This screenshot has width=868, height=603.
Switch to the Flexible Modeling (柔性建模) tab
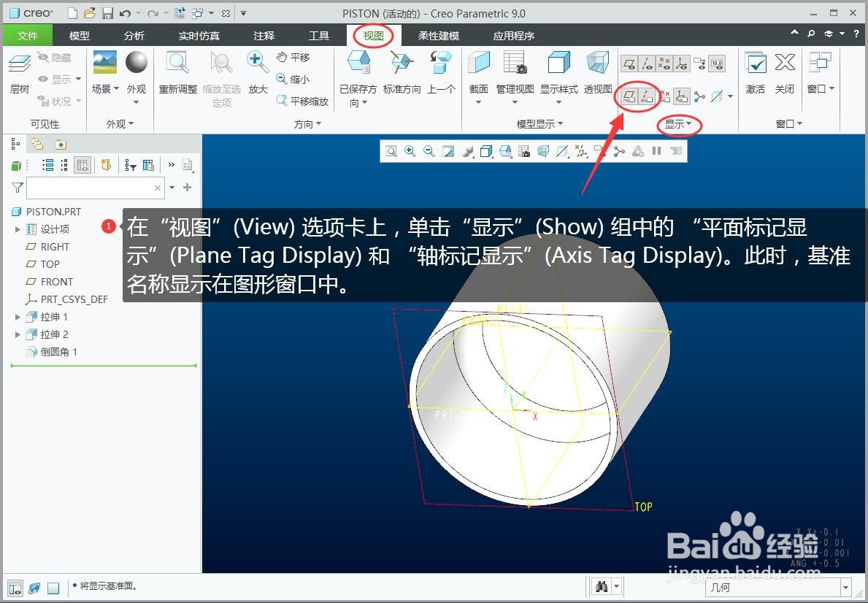pyautogui.click(x=439, y=36)
